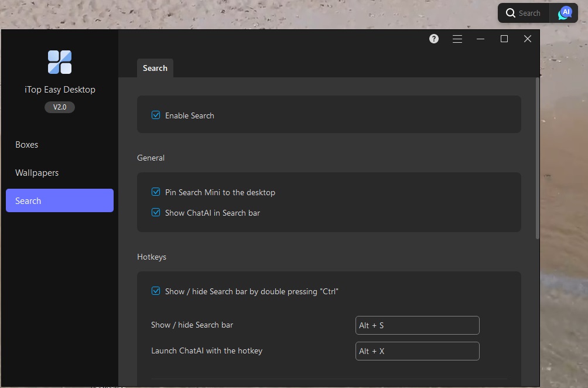Maximize the iTop Easy Desktop window

[504, 39]
